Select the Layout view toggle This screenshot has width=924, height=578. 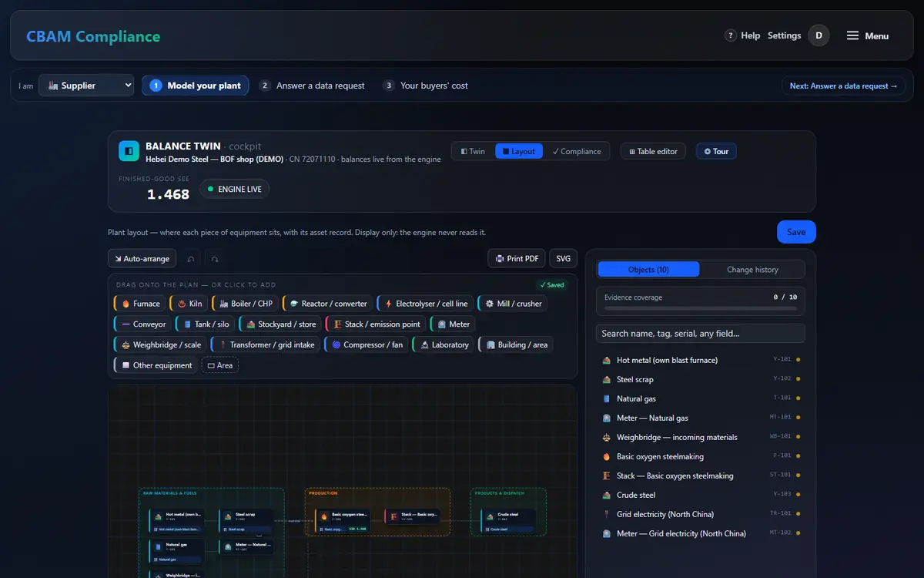click(519, 151)
